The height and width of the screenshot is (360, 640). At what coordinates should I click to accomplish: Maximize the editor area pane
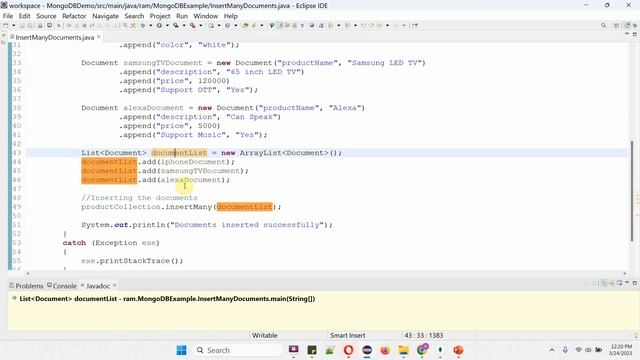[x=635, y=34]
